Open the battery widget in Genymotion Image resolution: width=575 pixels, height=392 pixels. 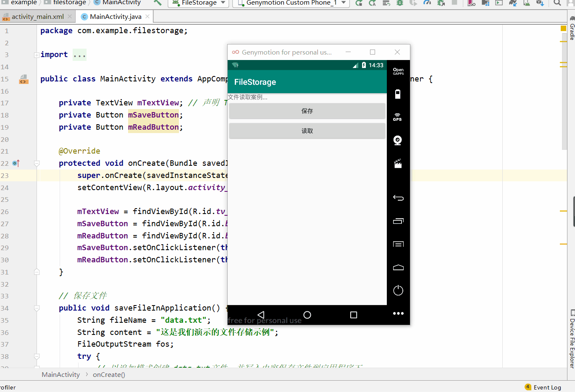point(397,94)
